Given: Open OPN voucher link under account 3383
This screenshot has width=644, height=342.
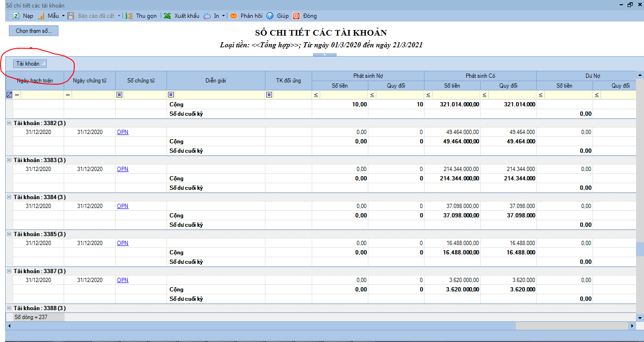Looking at the screenshot, I should (123, 169).
